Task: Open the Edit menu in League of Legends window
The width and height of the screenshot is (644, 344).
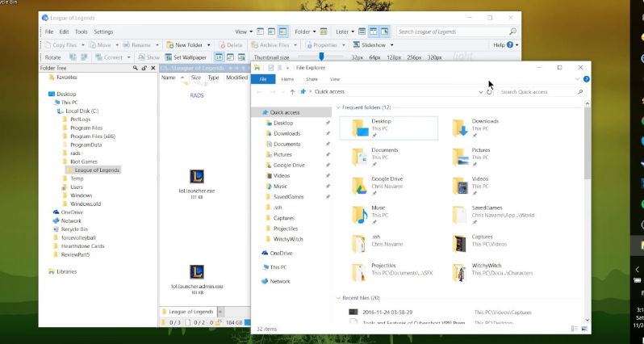Action: coord(64,31)
